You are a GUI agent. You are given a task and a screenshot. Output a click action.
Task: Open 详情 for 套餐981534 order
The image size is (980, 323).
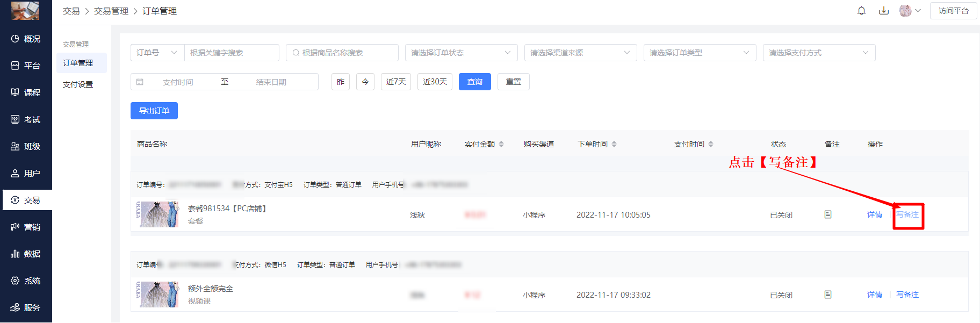click(x=875, y=214)
